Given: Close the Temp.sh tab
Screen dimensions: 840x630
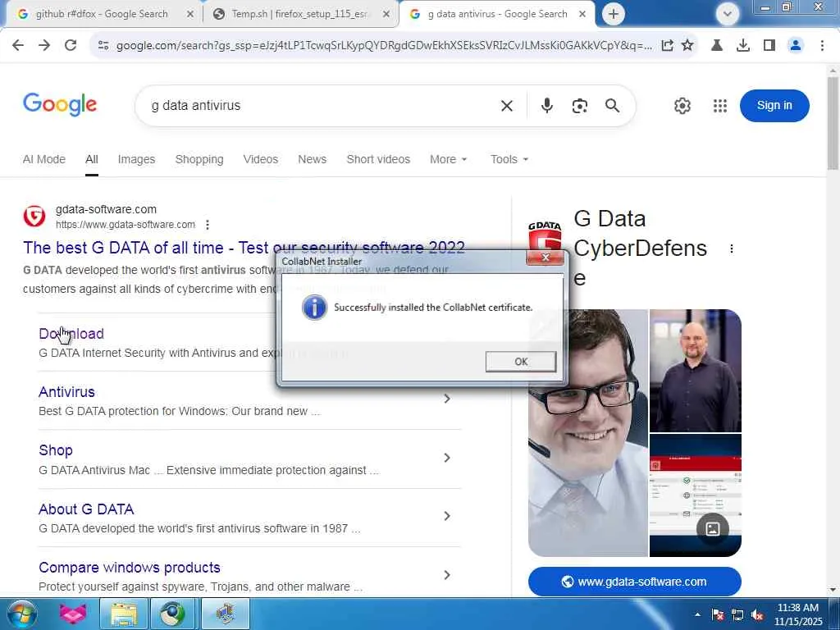Looking at the screenshot, I should pyautogui.click(x=386, y=15).
